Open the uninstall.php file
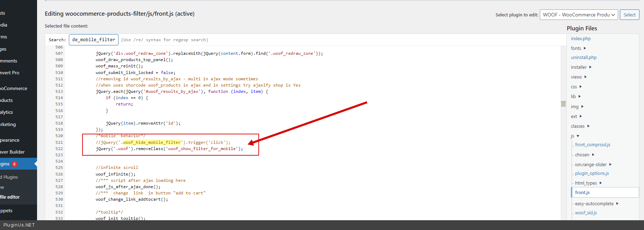Screen dimensions: 644x230 (584, 58)
